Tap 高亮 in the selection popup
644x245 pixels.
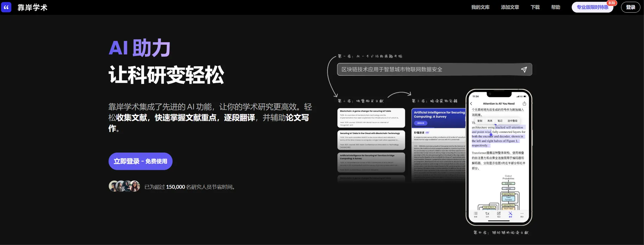(x=490, y=121)
